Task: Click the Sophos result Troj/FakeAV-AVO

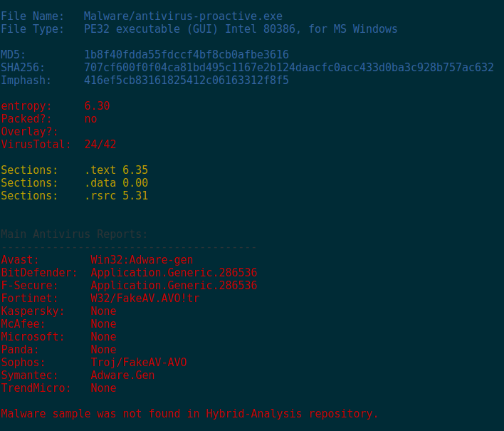Action: [139, 363]
